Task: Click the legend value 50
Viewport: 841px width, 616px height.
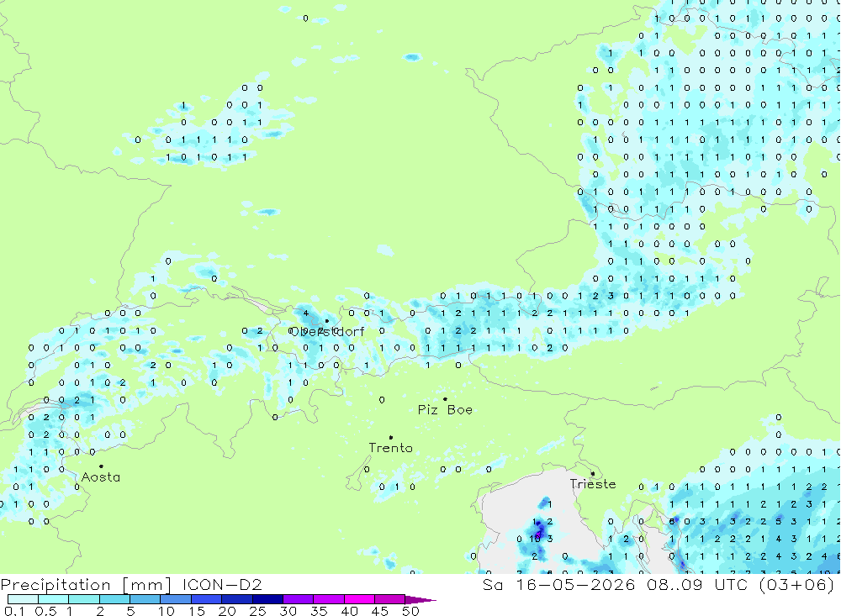Action: 411,611
